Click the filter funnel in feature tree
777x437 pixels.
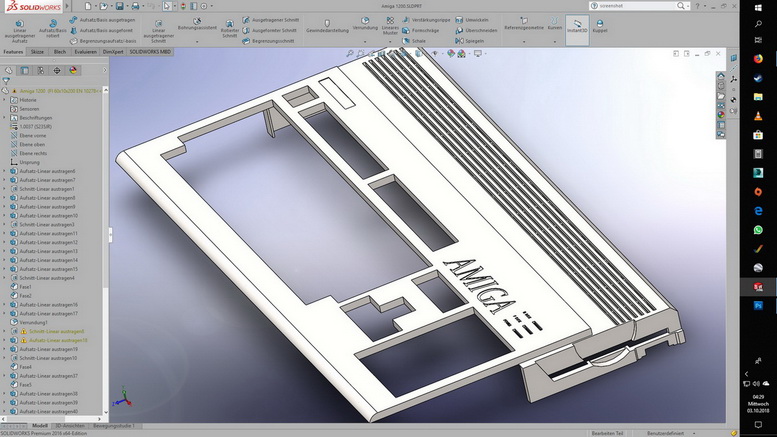click(7, 81)
